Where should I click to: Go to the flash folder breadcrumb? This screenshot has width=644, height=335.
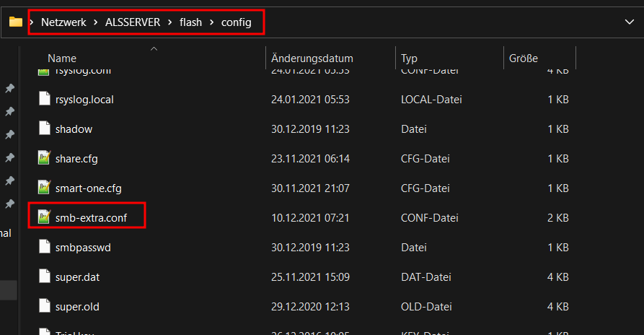[190, 22]
